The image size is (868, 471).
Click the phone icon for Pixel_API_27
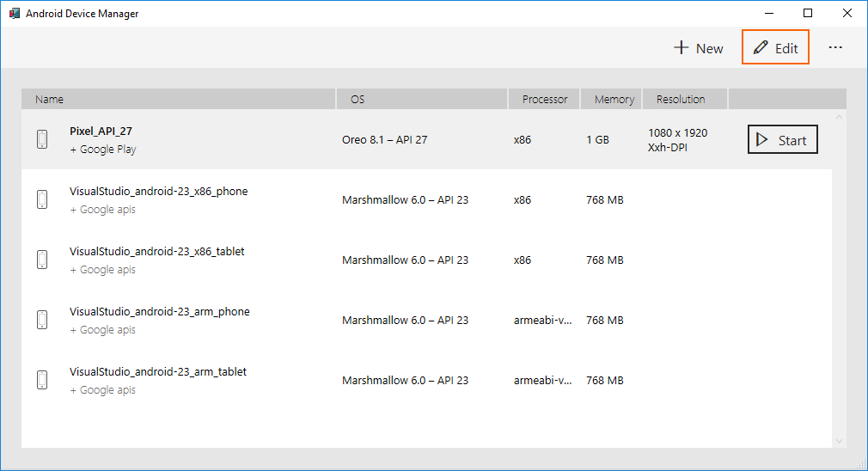[42, 139]
